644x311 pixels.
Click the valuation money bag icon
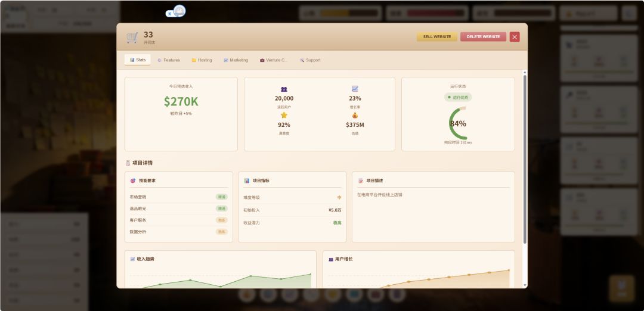click(355, 116)
